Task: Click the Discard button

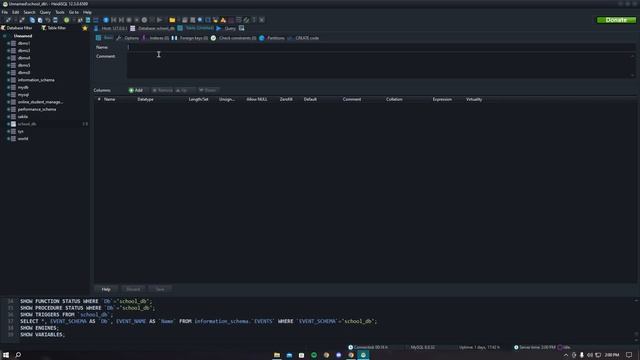Action: [133, 289]
